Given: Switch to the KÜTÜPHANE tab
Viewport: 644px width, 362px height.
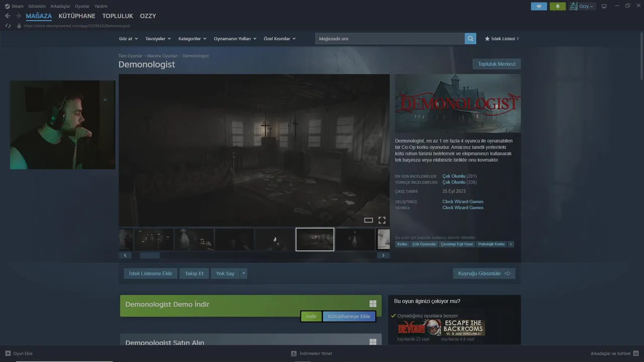Looking at the screenshot, I should click(x=77, y=16).
